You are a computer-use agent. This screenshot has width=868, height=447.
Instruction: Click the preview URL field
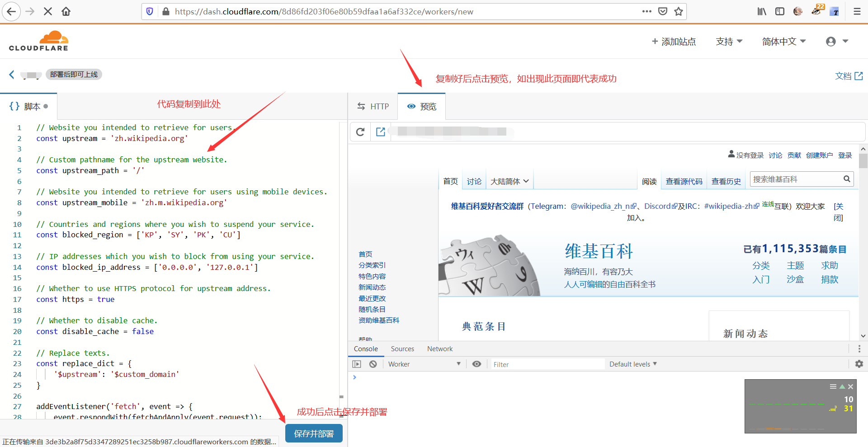(627, 132)
